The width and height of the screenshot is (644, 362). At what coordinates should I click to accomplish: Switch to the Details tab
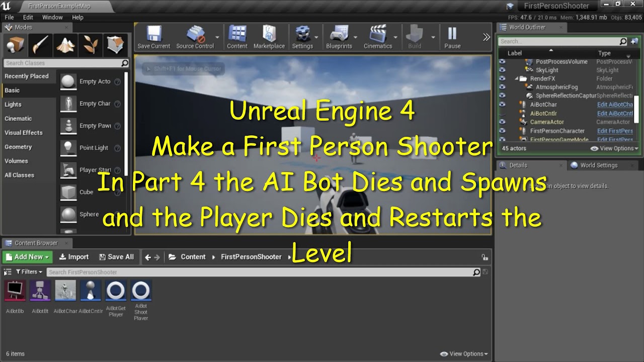tap(518, 165)
